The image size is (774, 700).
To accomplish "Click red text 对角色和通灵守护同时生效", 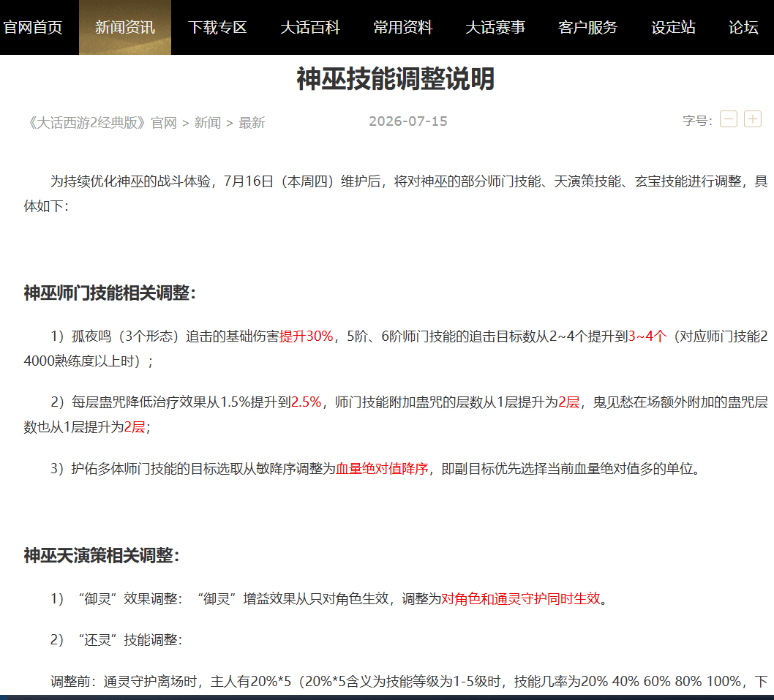I will tap(521, 599).
